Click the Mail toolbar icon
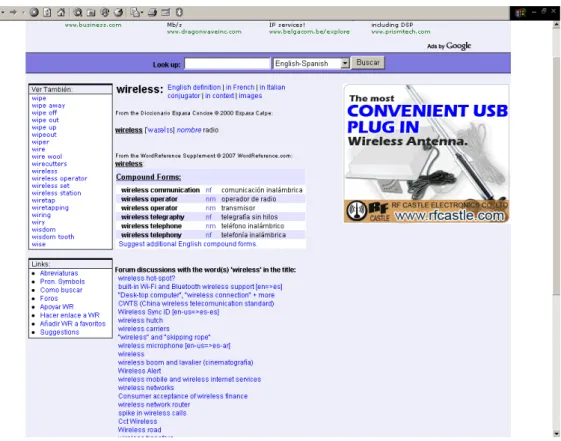Image resolution: width=561 pixels, height=441 pixels. tap(135, 13)
